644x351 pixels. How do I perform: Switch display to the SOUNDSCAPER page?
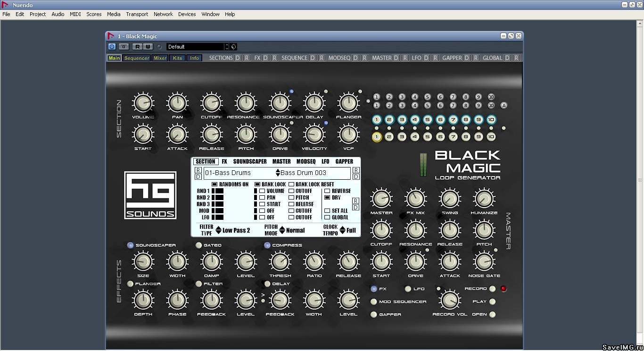click(x=250, y=161)
